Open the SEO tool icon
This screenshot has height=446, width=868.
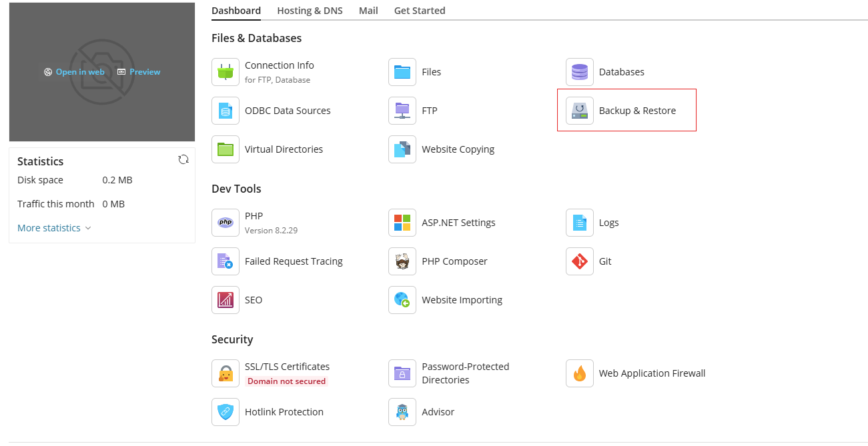pyautogui.click(x=226, y=300)
